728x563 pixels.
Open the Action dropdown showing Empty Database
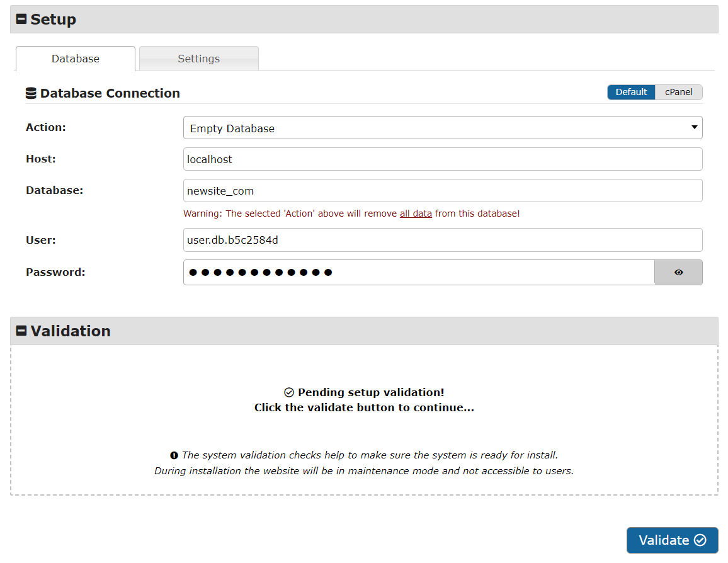coord(442,128)
